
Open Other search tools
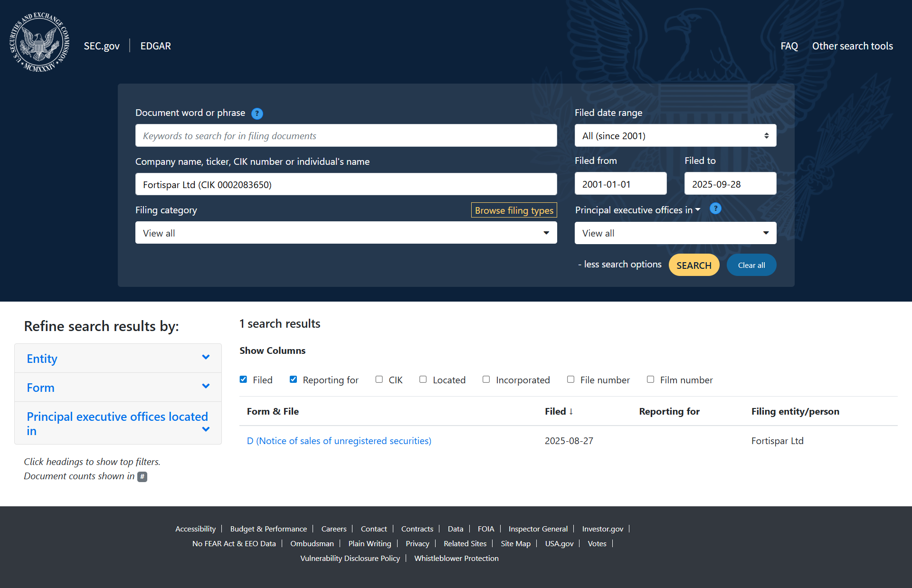coord(852,46)
